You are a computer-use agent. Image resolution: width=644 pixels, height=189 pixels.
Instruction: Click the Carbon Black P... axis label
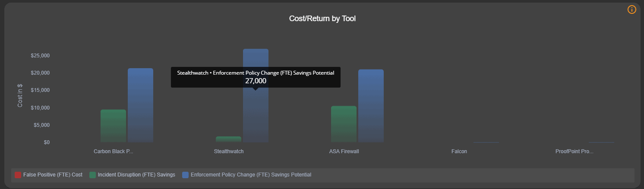tap(114, 151)
